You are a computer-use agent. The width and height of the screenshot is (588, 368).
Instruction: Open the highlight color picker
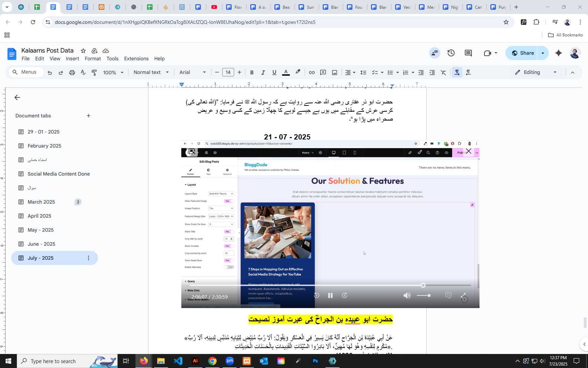coord(298,73)
